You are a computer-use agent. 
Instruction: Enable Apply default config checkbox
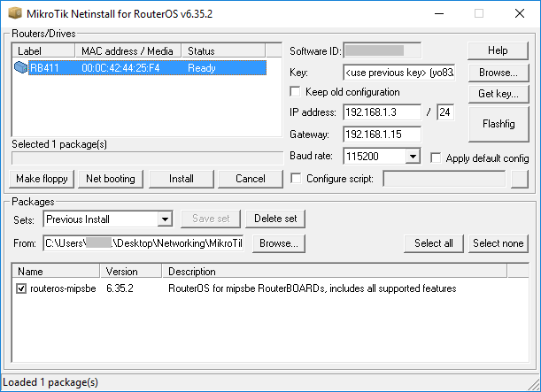[436, 158]
